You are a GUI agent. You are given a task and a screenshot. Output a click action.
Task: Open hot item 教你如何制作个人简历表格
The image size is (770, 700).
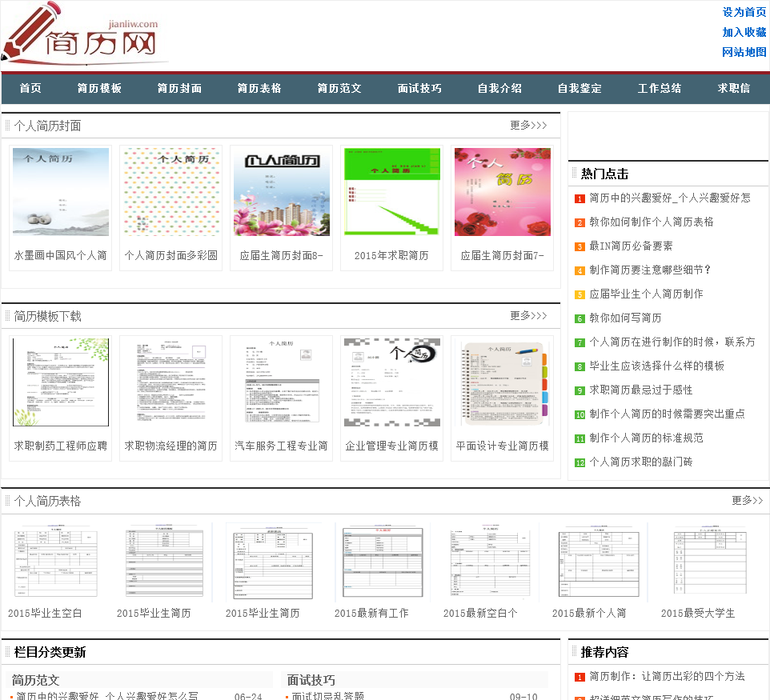pyautogui.click(x=652, y=222)
